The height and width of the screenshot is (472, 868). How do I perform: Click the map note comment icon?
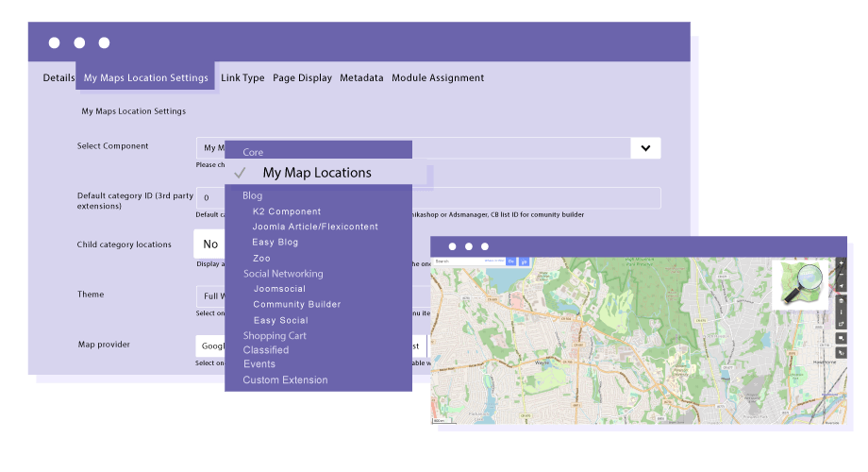coord(841,338)
